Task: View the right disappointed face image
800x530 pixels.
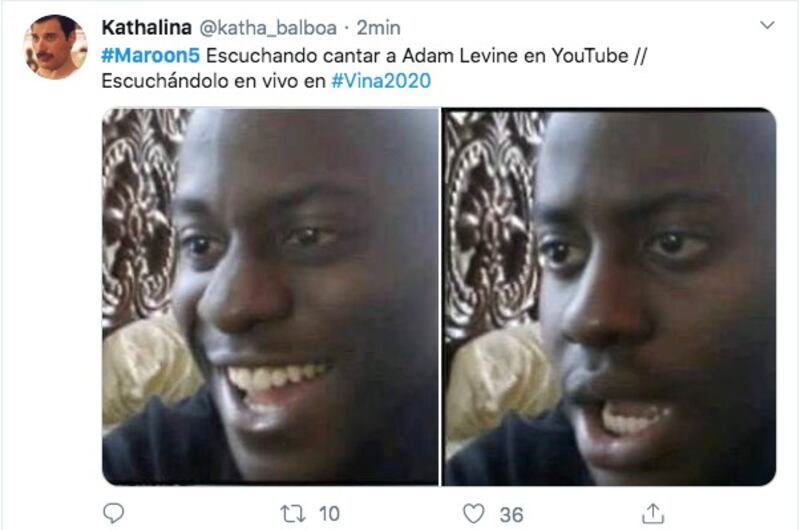Action: (x=609, y=296)
